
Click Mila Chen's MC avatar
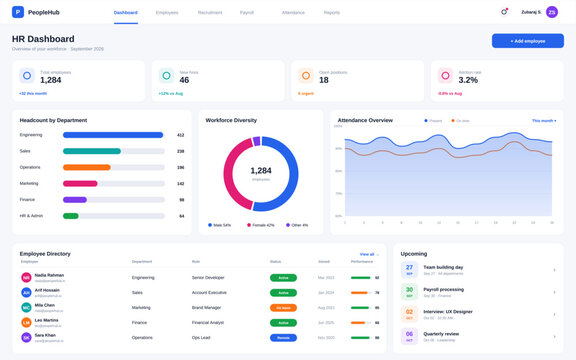[x=26, y=308]
